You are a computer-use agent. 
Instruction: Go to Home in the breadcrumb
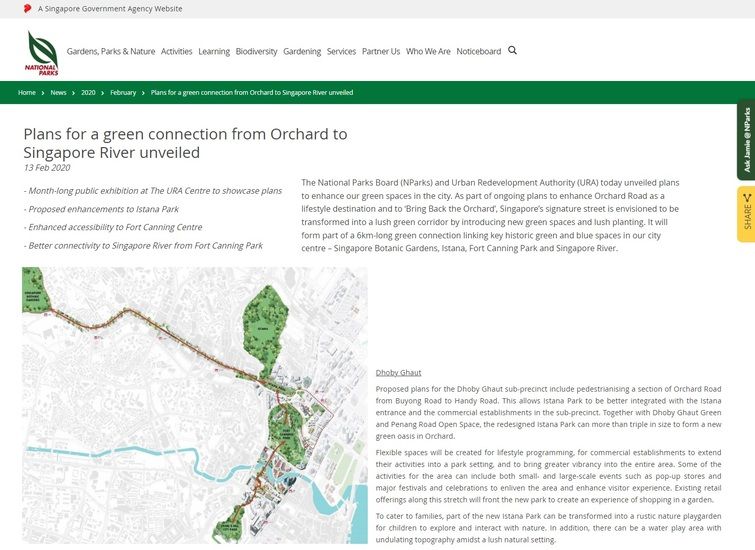(x=26, y=92)
